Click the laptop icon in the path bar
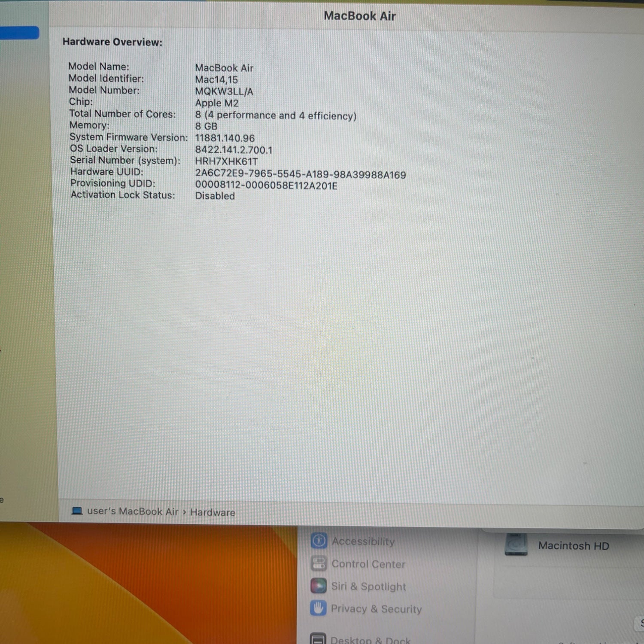This screenshot has width=644, height=644. tap(77, 510)
